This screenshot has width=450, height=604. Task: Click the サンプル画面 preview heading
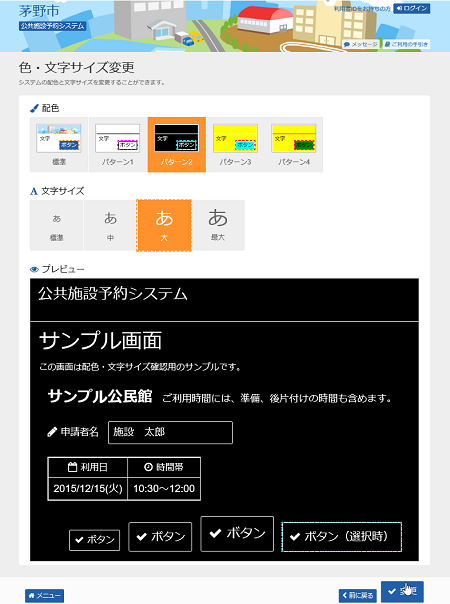coord(100,341)
